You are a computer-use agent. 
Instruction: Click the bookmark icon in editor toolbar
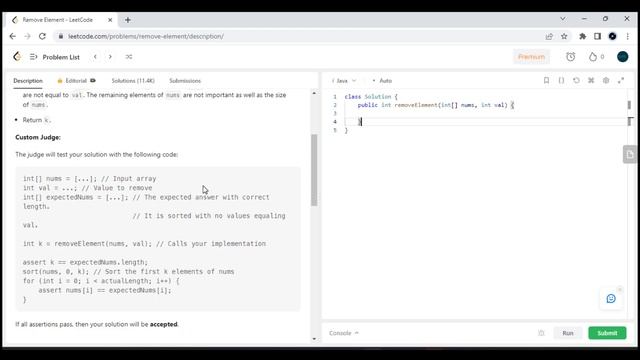click(x=546, y=80)
